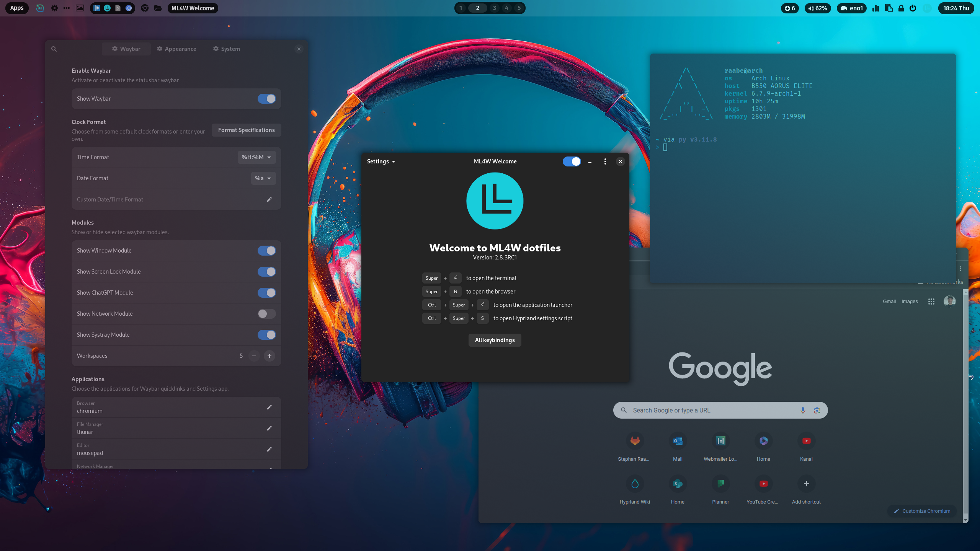This screenshot has height=551, width=980.
Task: Open the screen lock icon in the top bar
Action: tap(901, 8)
